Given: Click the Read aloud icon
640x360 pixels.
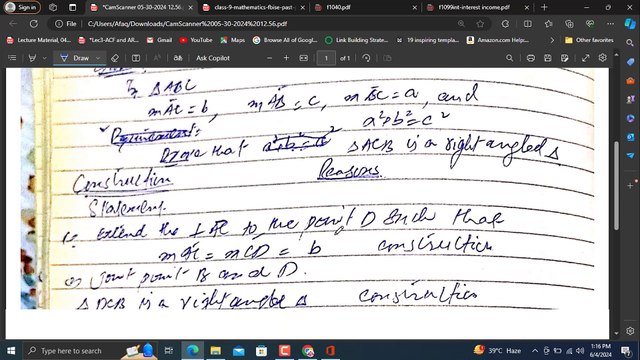Looking at the screenshot, I should [x=157, y=58].
